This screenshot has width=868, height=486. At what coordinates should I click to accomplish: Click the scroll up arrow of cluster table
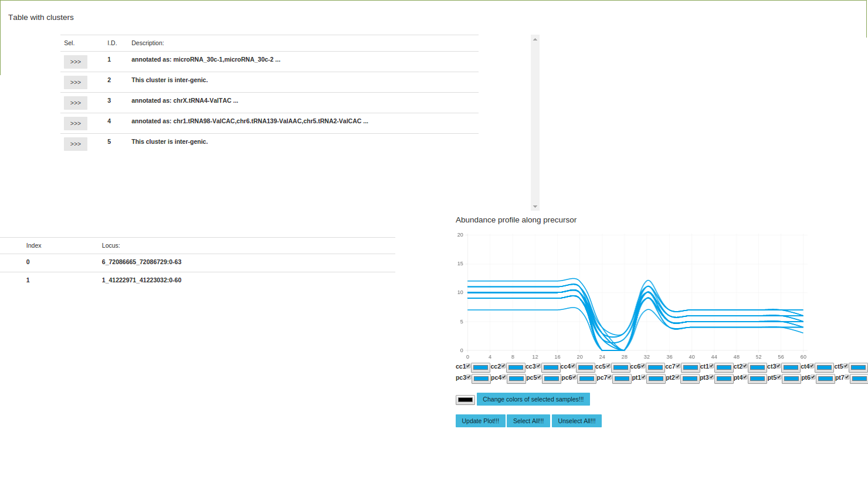pyautogui.click(x=535, y=39)
